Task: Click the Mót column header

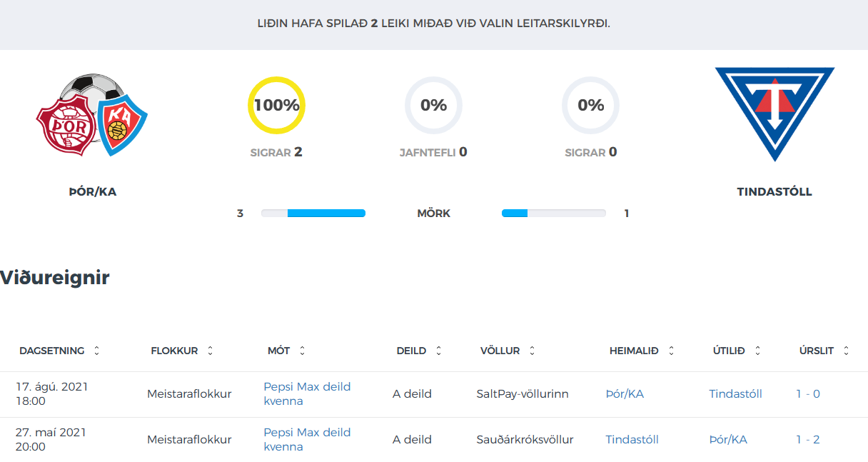Action: click(278, 351)
